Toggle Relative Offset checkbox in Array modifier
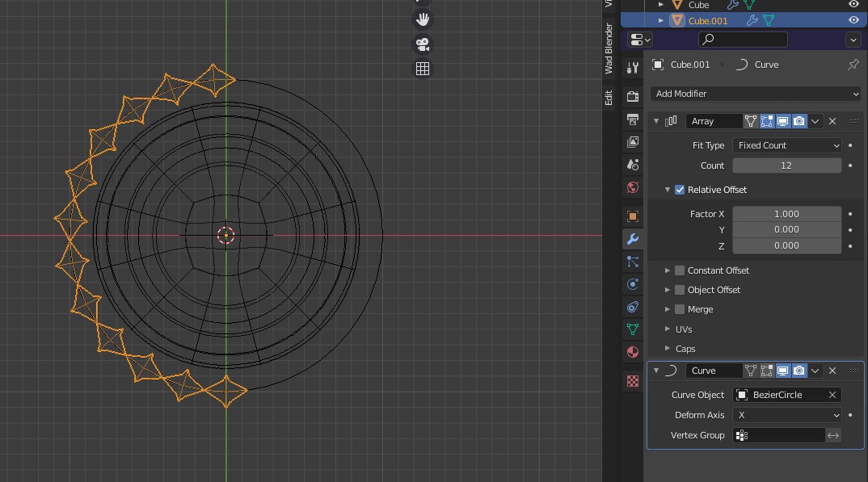868x482 pixels. coord(680,189)
